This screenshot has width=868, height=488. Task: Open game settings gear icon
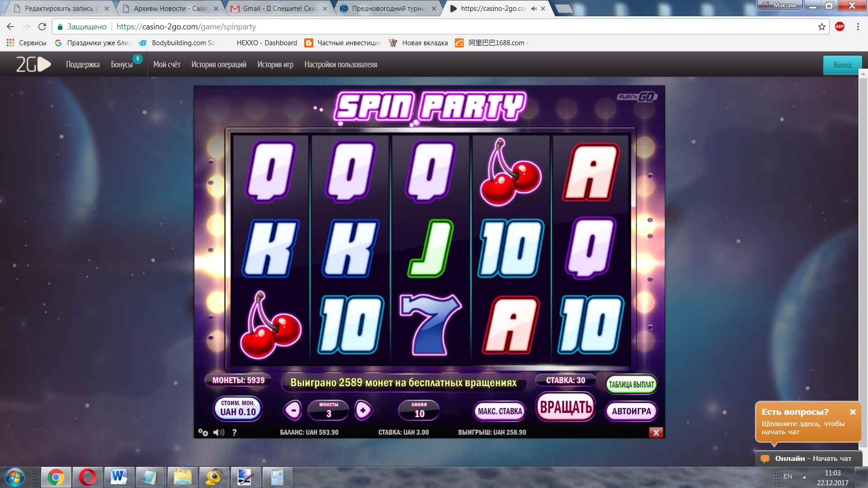(203, 432)
